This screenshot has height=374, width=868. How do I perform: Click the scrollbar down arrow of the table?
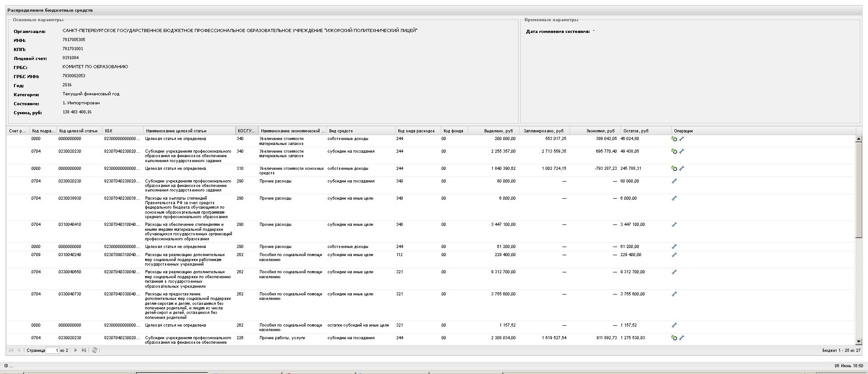(x=859, y=341)
